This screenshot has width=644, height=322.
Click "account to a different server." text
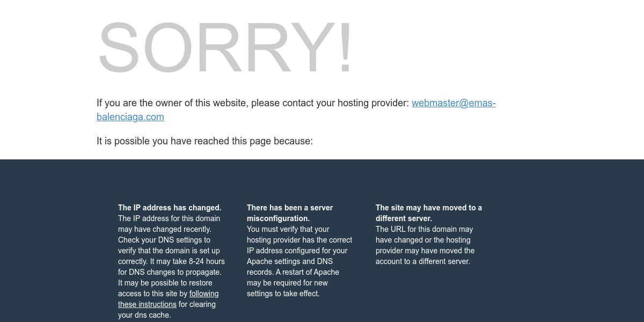pyautogui.click(x=423, y=261)
